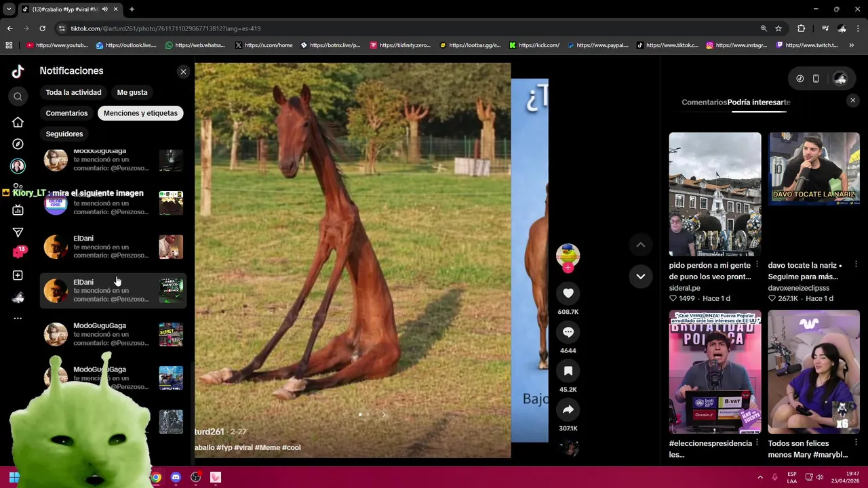868x488 pixels.
Task: Open Messages paper-plane icon
Action: (x=18, y=232)
